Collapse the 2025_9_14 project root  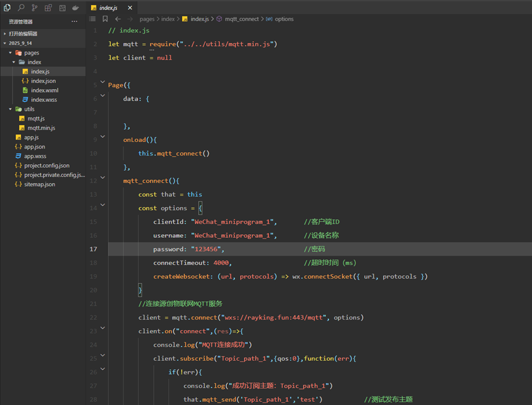[x=6, y=44]
